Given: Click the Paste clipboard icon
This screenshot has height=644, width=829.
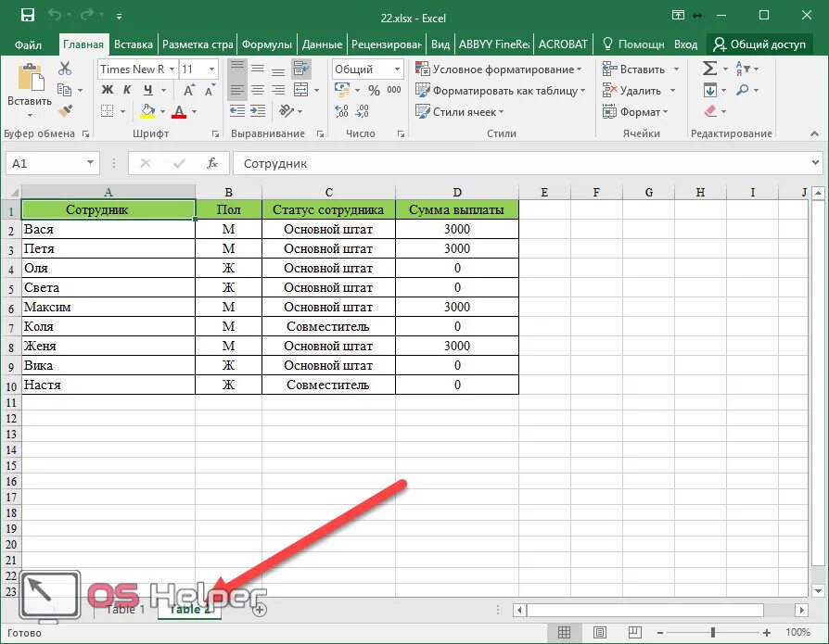Looking at the screenshot, I should point(31,77).
